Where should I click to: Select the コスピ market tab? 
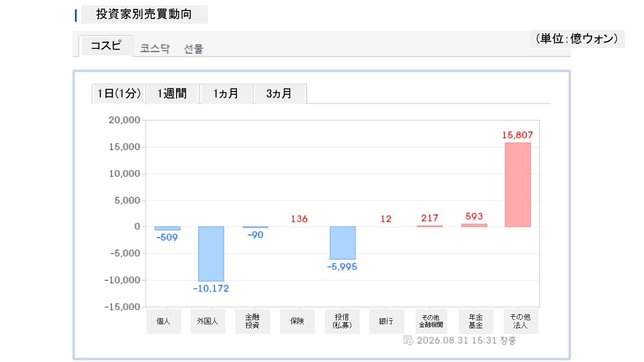pyautogui.click(x=106, y=46)
